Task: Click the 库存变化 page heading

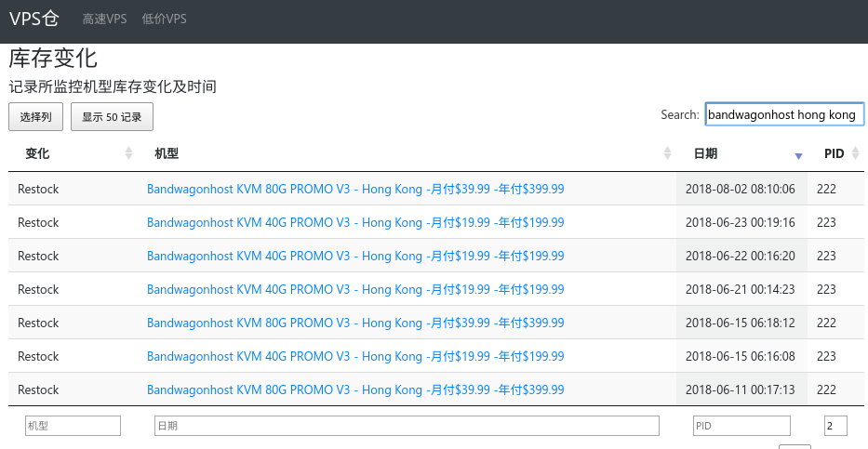Action: click(x=53, y=58)
